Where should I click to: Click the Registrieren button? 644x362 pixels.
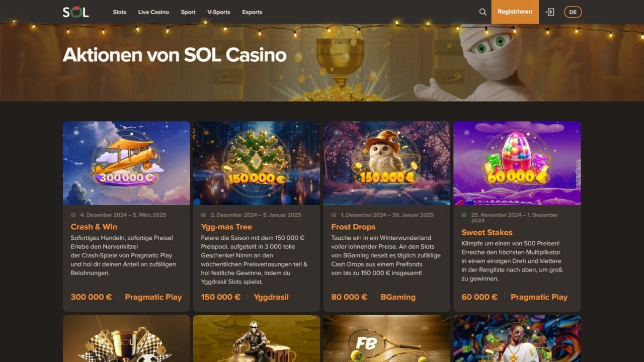click(515, 12)
